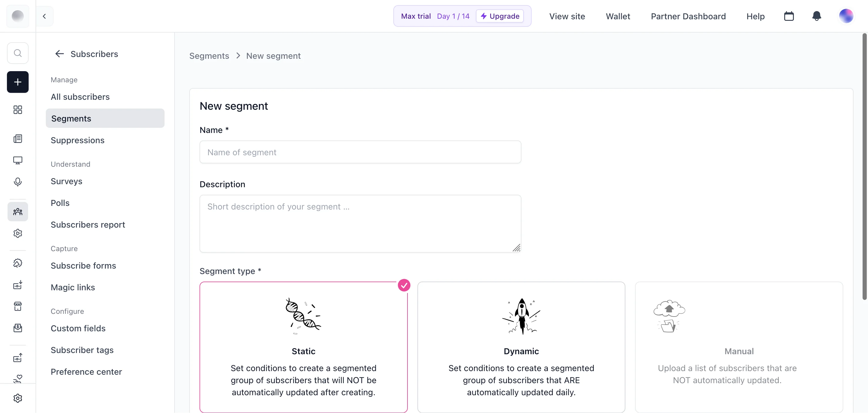Open the dashboard grid icon
868x413 pixels.
(17, 110)
